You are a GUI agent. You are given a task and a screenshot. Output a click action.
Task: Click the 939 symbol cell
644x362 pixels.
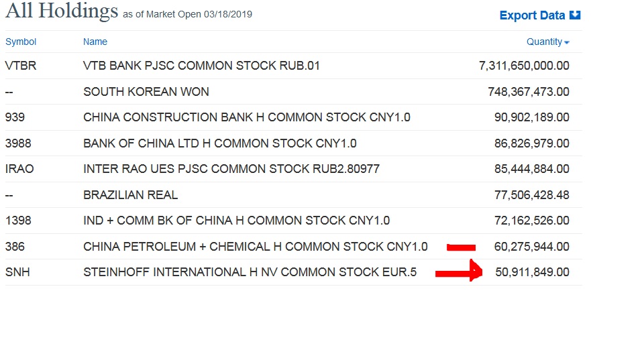tap(15, 117)
